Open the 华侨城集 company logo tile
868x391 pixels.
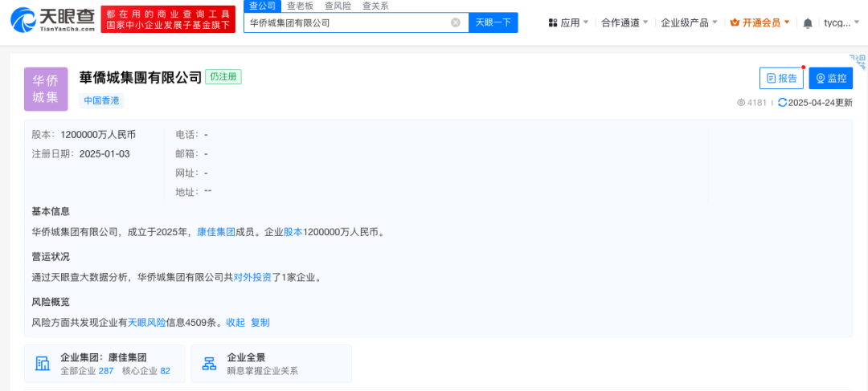point(45,89)
